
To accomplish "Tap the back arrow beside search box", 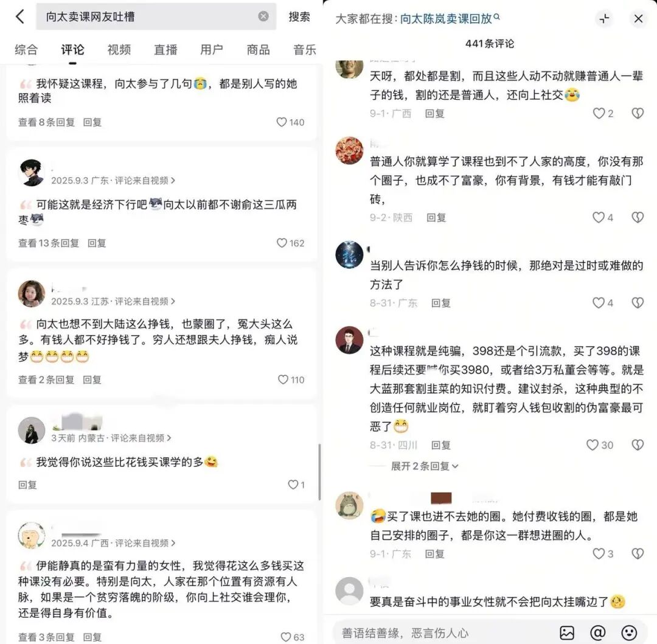I will pyautogui.click(x=19, y=17).
